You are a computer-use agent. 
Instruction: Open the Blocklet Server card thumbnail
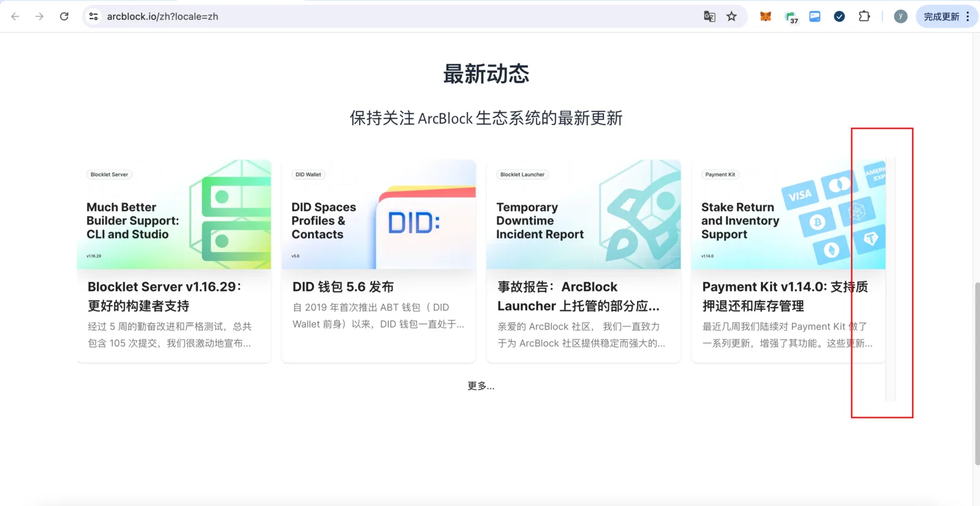click(x=174, y=214)
